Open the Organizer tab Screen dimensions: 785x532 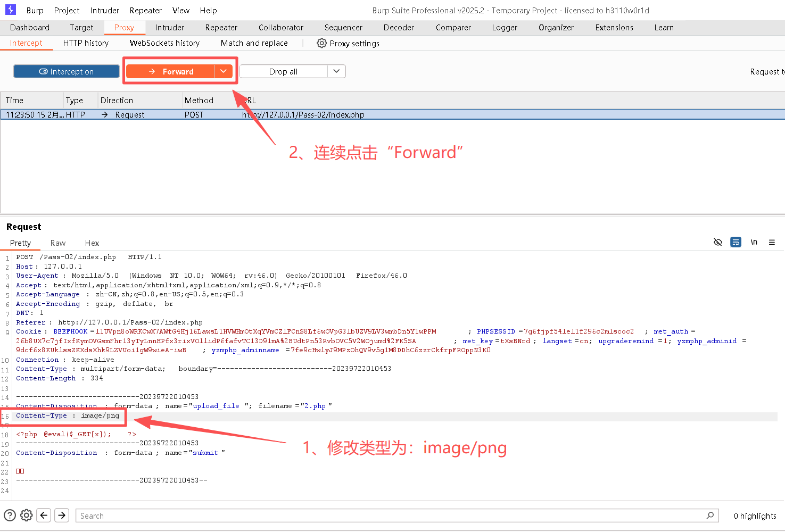pos(556,28)
